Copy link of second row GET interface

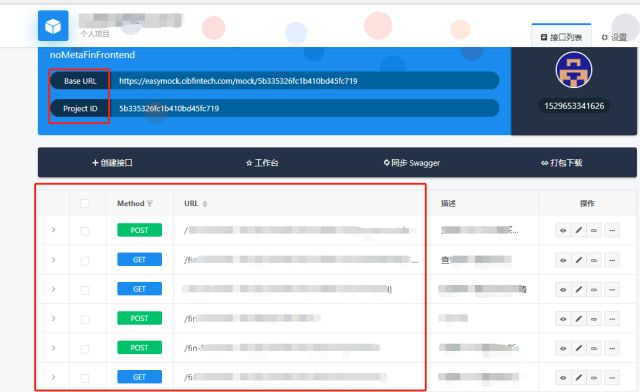(594, 260)
